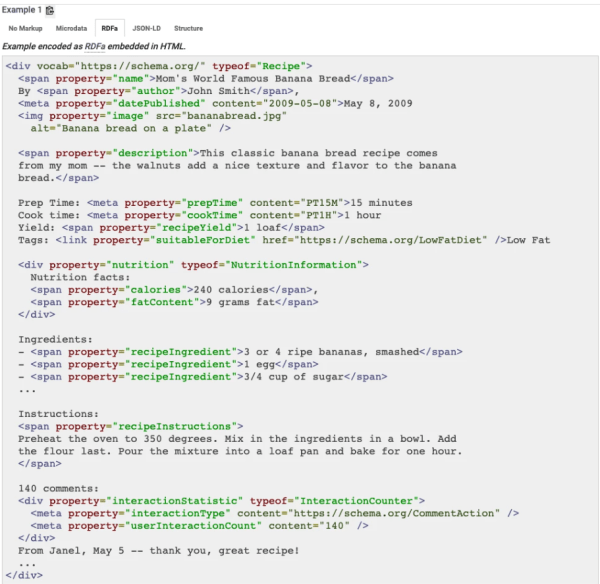
Task: Open the Microdata tab
Action: coord(71,29)
